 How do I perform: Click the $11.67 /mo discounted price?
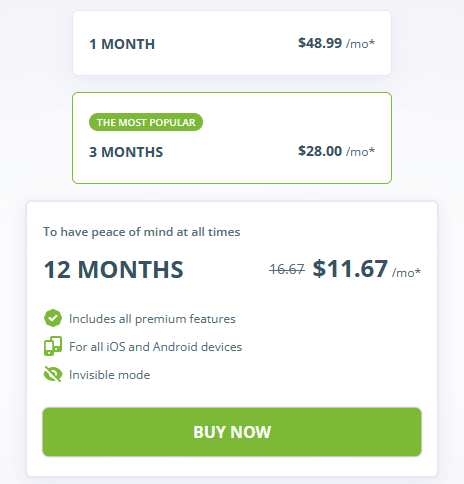[367, 269]
